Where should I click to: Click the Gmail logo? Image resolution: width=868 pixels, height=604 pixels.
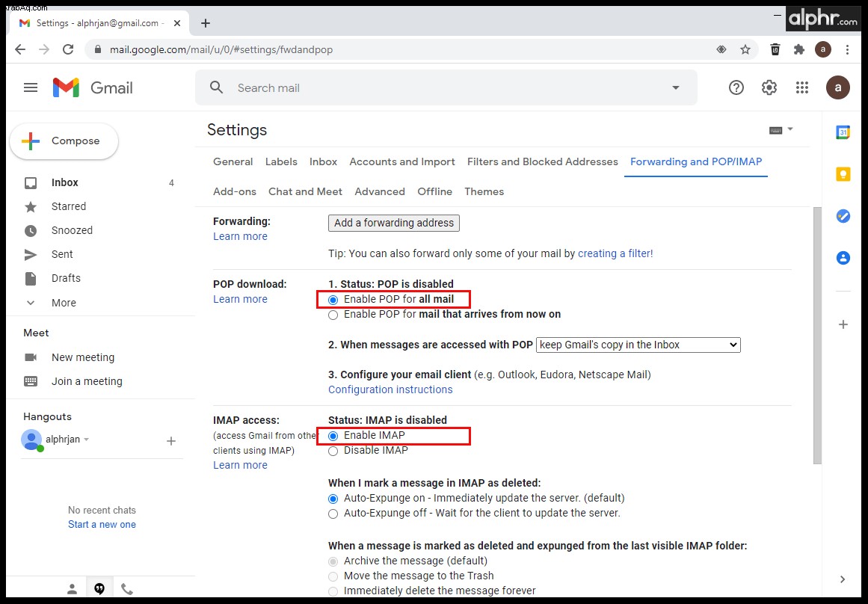[x=93, y=87]
